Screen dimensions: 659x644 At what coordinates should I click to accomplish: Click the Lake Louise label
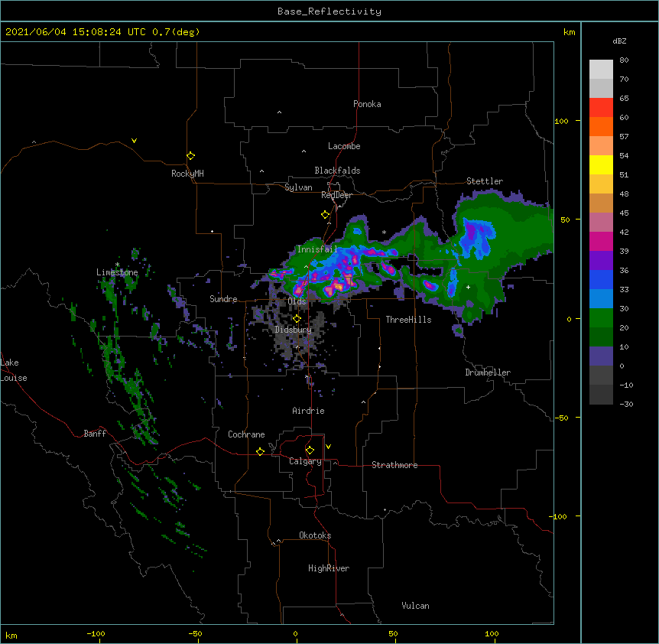(x=14, y=370)
